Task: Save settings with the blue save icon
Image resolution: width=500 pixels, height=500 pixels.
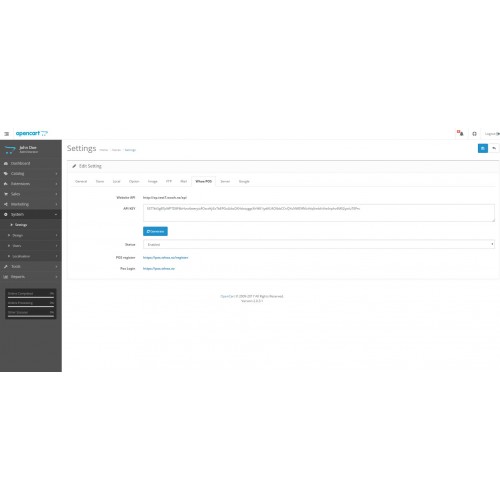Action: click(483, 148)
